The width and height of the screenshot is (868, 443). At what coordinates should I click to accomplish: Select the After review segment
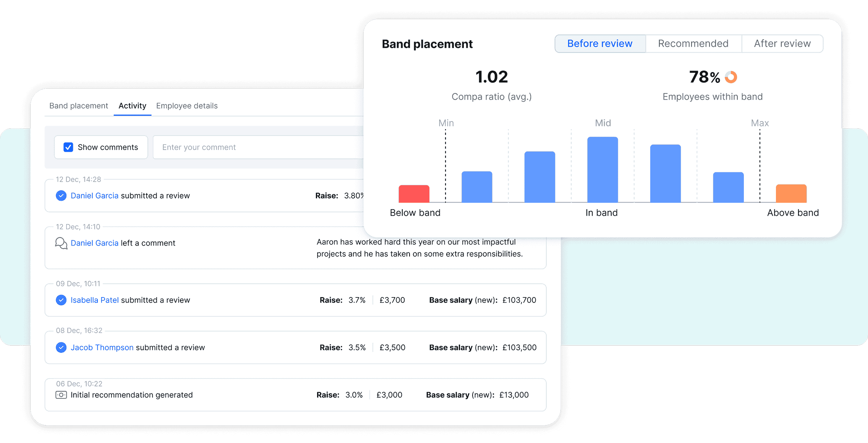pos(782,44)
